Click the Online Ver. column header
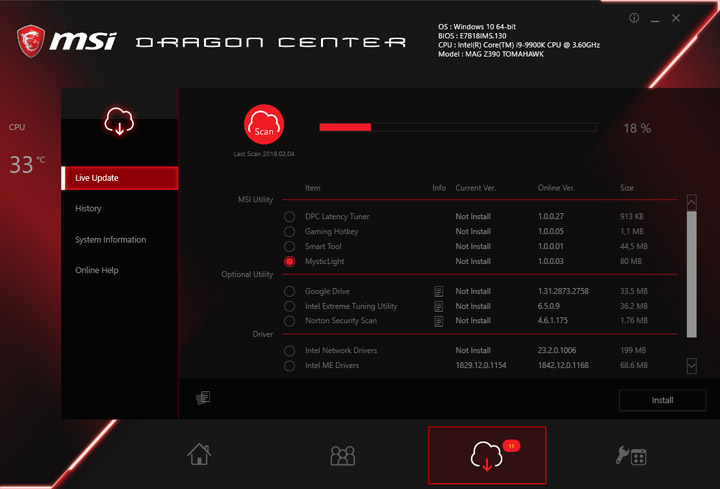The width and height of the screenshot is (720, 489). [x=557, y=188]
